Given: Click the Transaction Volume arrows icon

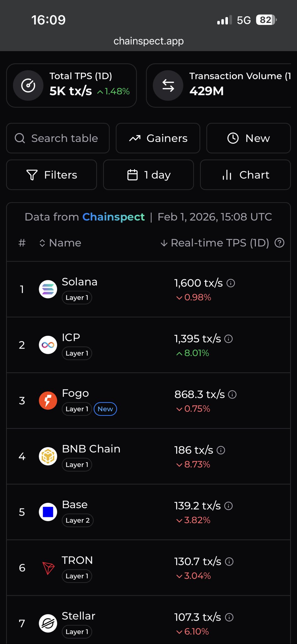Looking at the screenshot, I should [168, 86].
